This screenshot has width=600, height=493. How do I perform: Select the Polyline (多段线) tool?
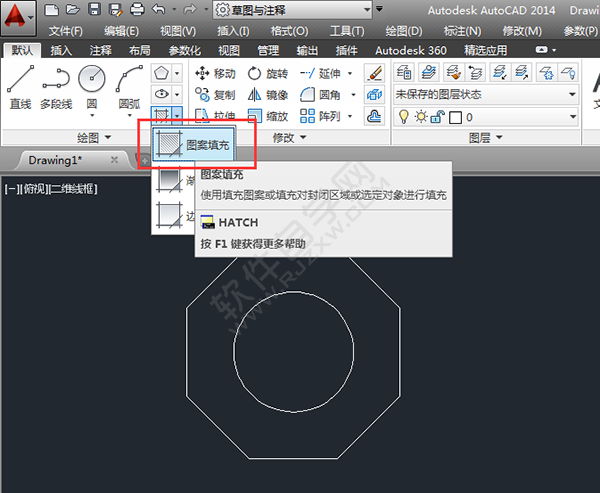[x=56, y=88]
